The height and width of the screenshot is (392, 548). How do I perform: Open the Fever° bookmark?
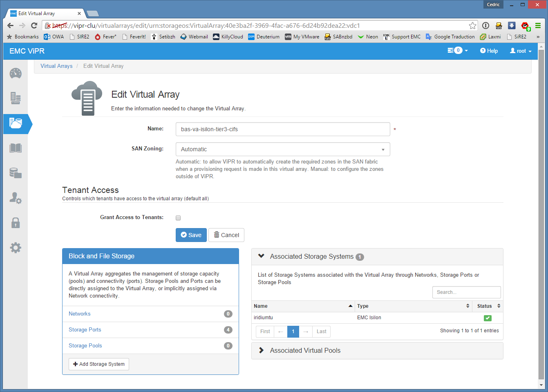105,37
